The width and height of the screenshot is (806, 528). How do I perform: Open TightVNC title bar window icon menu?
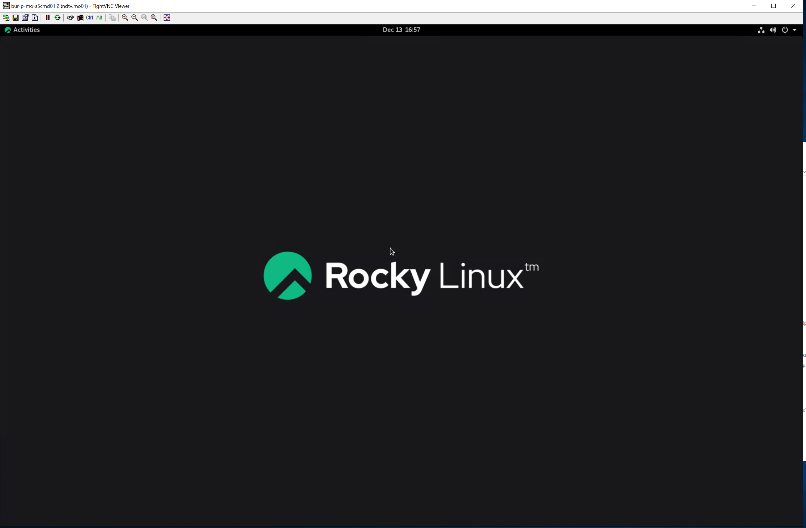click(6, 6)
